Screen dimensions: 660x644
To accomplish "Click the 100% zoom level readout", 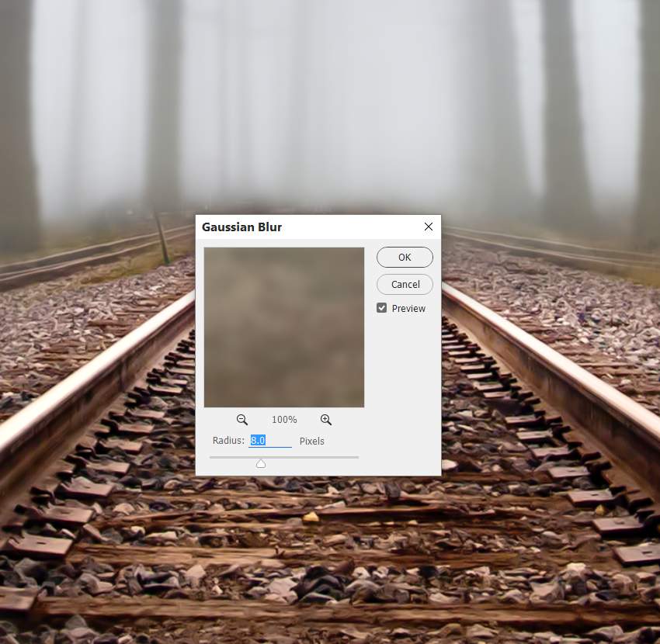I will point(284,420).
